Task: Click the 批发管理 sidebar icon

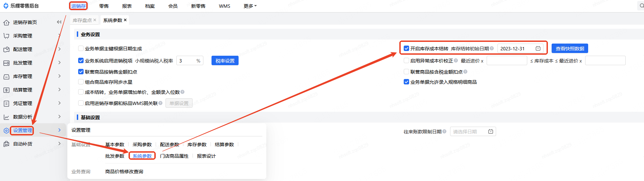Action: 6,63
